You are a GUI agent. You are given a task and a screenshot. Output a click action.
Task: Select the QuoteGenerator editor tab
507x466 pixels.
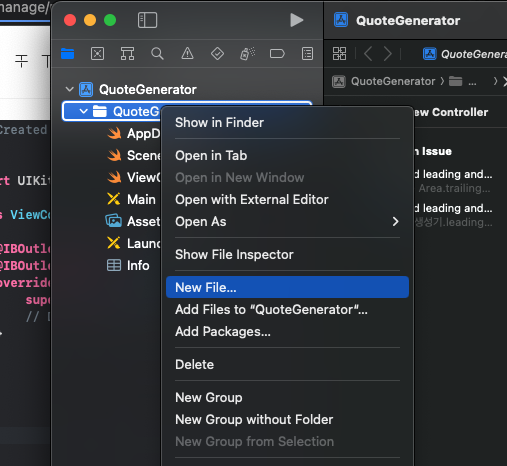pyautogui.click(x=465, y=54)
